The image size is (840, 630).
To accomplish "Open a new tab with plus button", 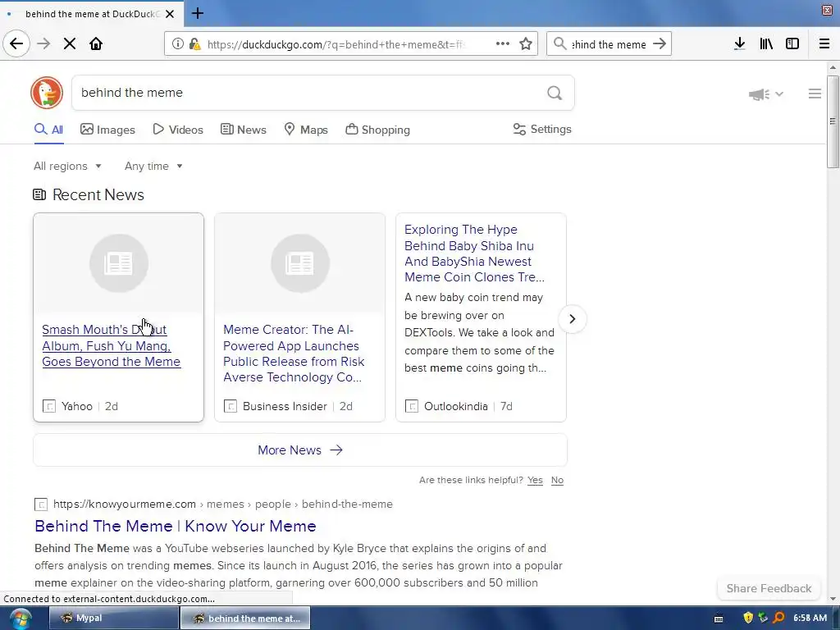I will 198,13.
